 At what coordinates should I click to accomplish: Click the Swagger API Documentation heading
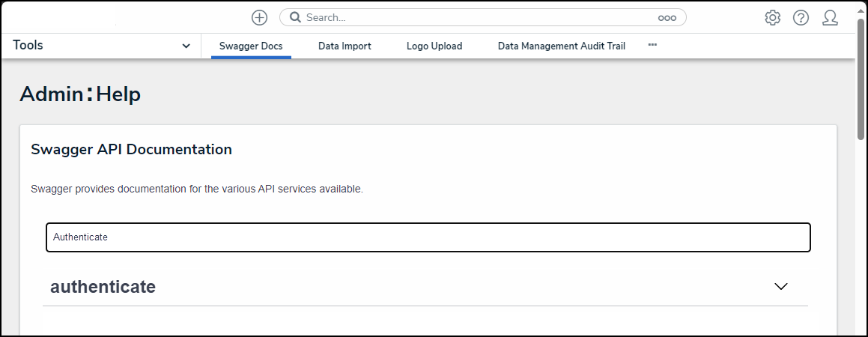point(131,150)
